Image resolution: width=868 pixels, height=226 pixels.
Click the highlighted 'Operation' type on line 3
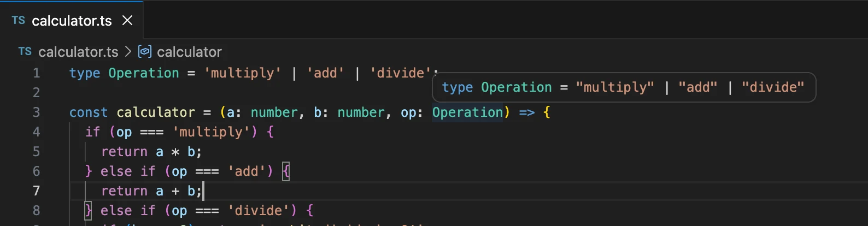tap(467, 112)
